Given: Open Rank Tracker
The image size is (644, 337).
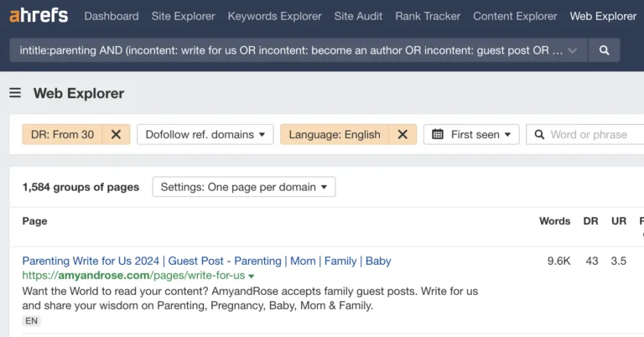Looking at the screenshot, I should (x=428, y=17).
